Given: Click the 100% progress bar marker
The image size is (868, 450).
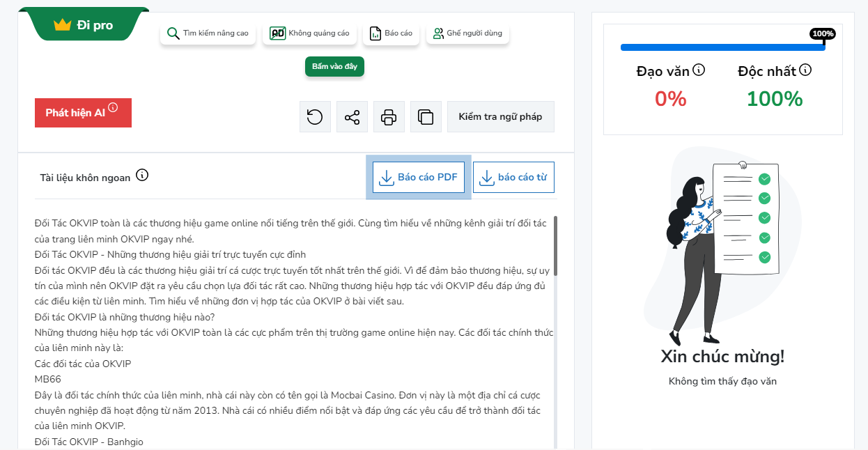Looking at the screenshot, I should pyautogui.click(x=823, y=33).
